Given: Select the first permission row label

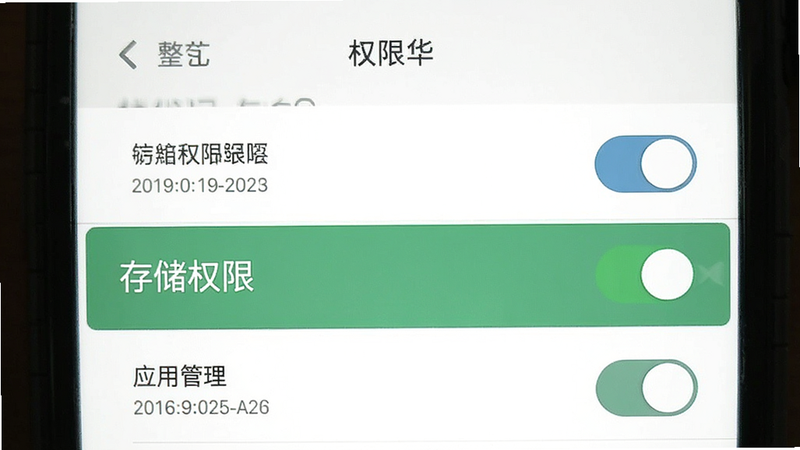Looking at the screenshot, I should pyautogui.click(x=199, y=154).
